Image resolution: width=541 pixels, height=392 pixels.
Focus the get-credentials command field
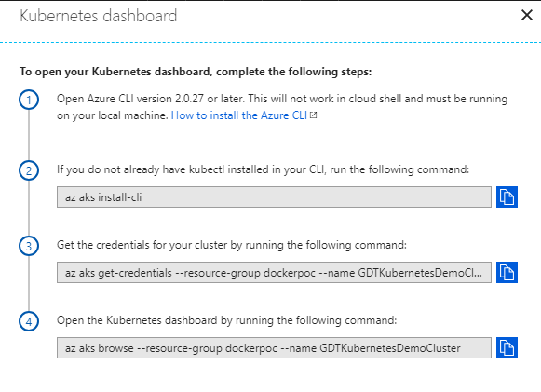point(274,272)
